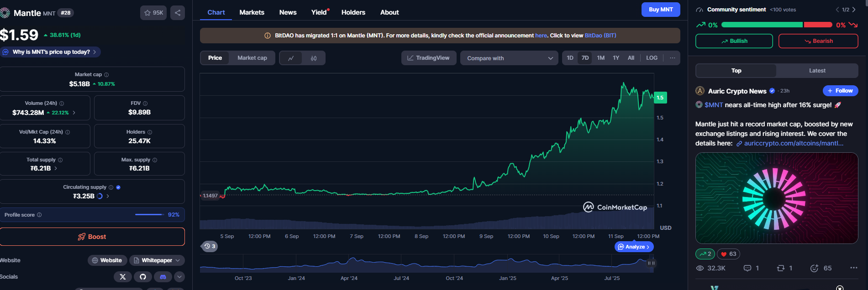Set chart range to 1Y
This screenshot has width=868, height=290.
(x=616, y=58)
